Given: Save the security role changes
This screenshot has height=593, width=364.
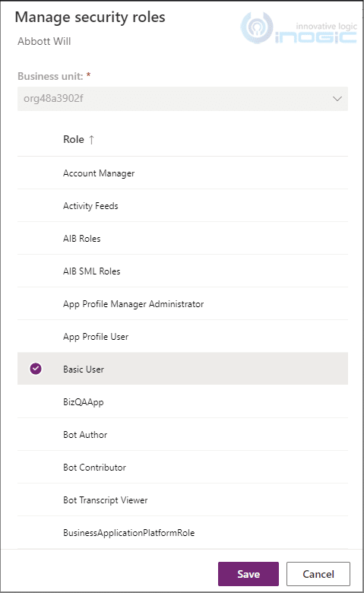Looking at the screenshot, I should [x=248, y=574].
